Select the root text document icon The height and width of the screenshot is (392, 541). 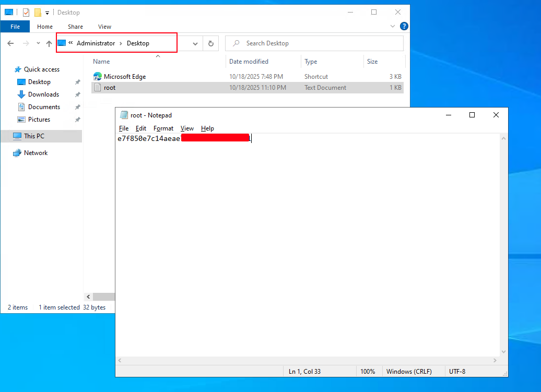click(98, 88)
